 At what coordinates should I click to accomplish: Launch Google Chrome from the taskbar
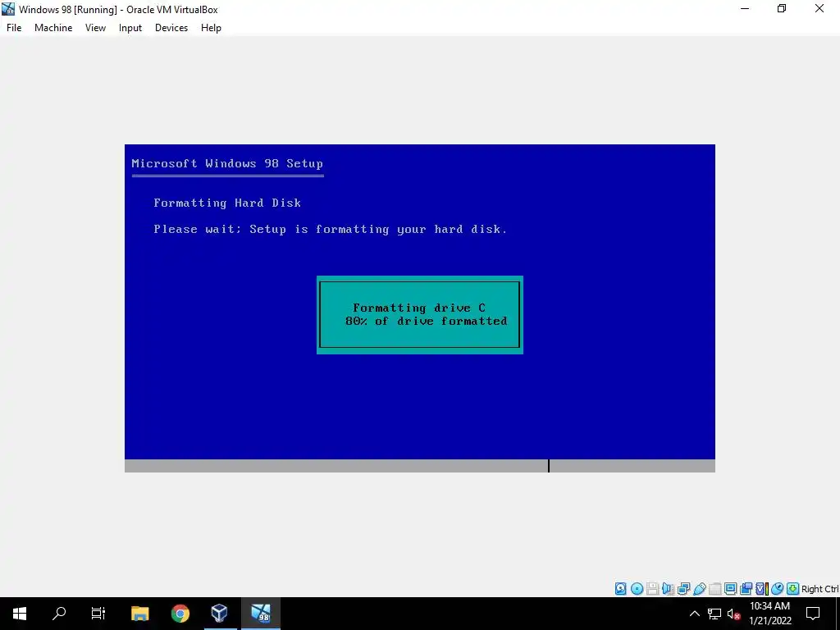pyautogui.click(x=180, y=614)
